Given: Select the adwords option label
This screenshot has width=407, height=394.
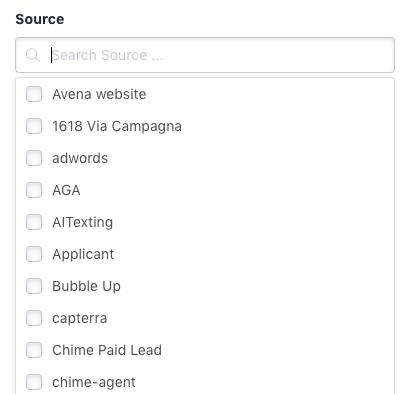Looking at the screenshot, I should click(80, 158).
